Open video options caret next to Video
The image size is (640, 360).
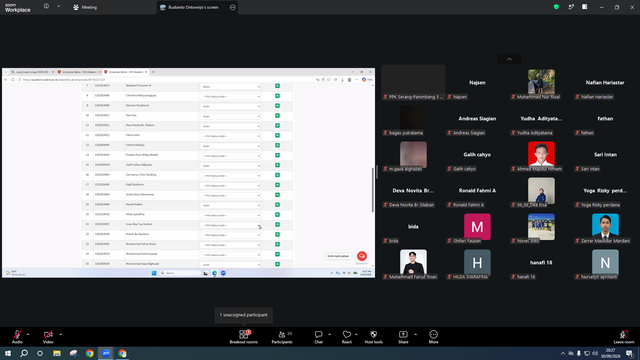tap(60, 334)
